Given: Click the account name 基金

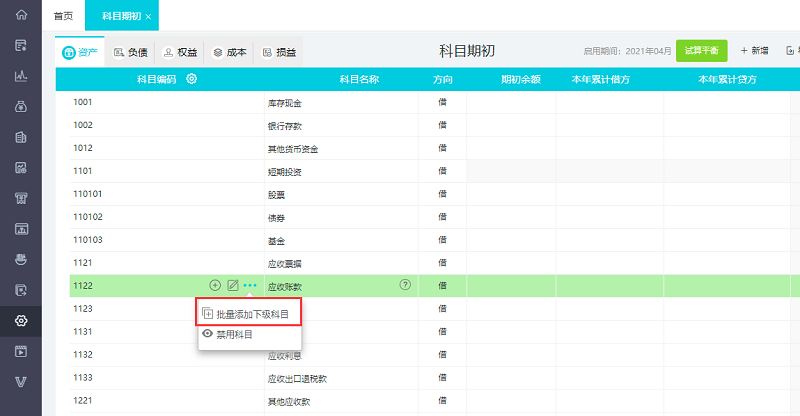Looking at the screenshot, I should (277, 241).
